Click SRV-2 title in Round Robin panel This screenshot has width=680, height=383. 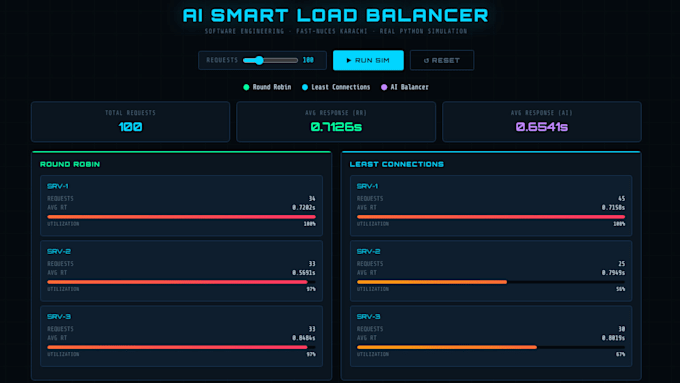click(59, 252)
